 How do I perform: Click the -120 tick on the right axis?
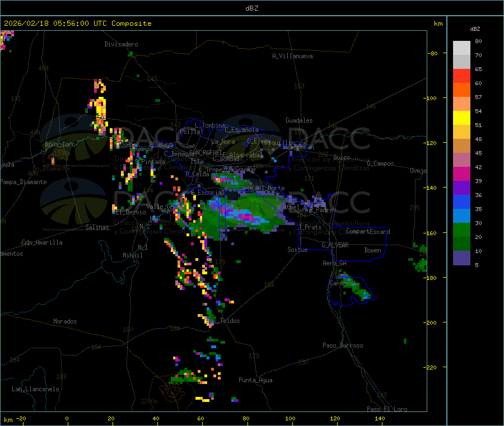point(431,143)
